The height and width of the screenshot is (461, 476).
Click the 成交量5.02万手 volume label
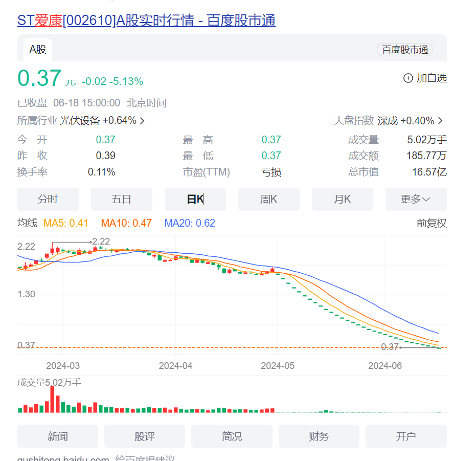click(49, 383)
